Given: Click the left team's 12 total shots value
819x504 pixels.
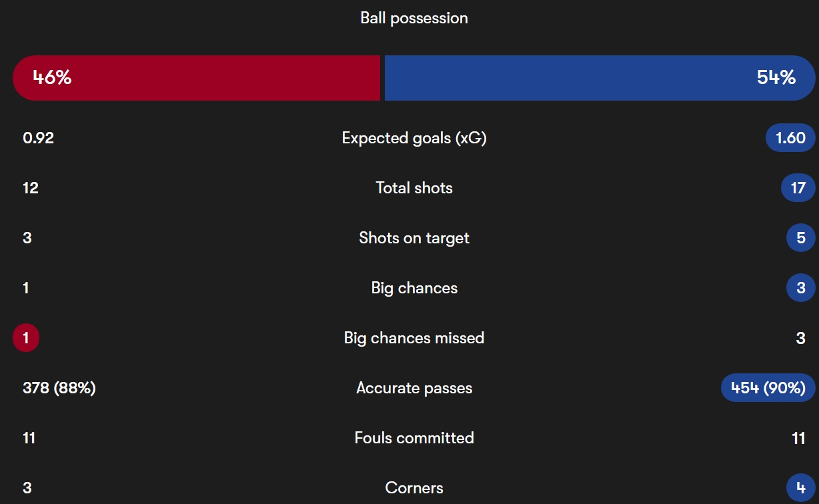Looking at the screenshot, I should click(x=31, y=188).
